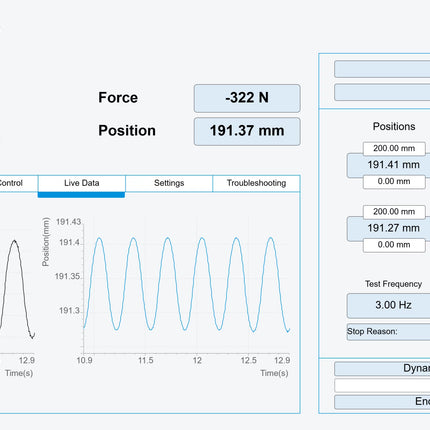
Task: Click the blue position waveform plot
Action: pyautogui.click(x=187, y=285)
